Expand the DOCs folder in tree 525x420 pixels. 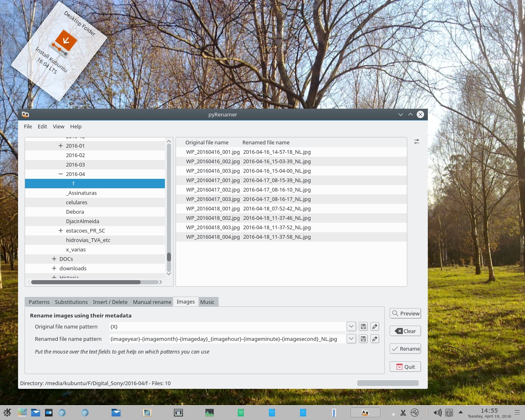pos(54,259)
